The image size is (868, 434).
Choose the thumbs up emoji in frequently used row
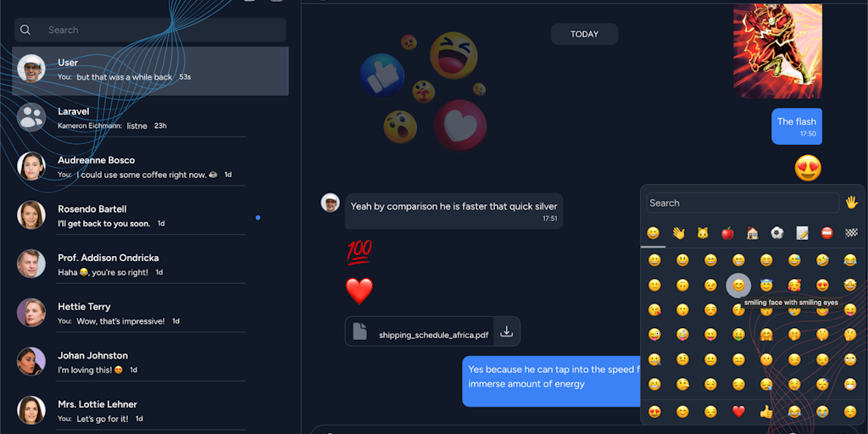766,411
